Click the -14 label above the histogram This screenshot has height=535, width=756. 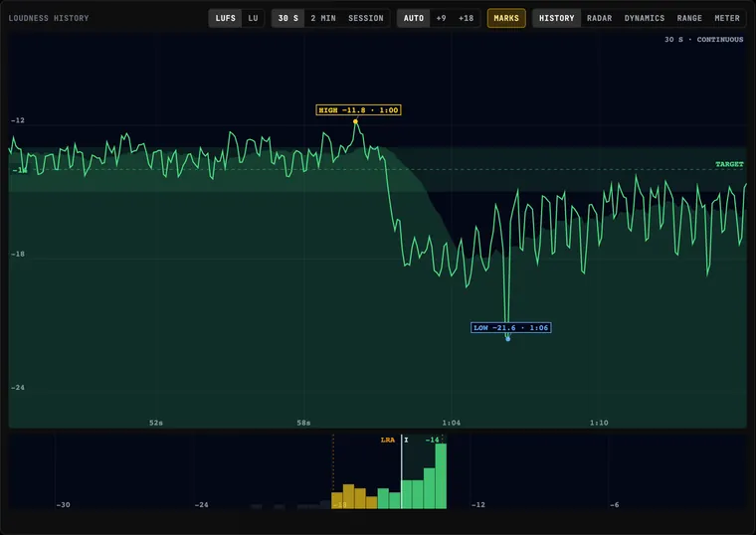pyautogui.click(x=432, y=441)
